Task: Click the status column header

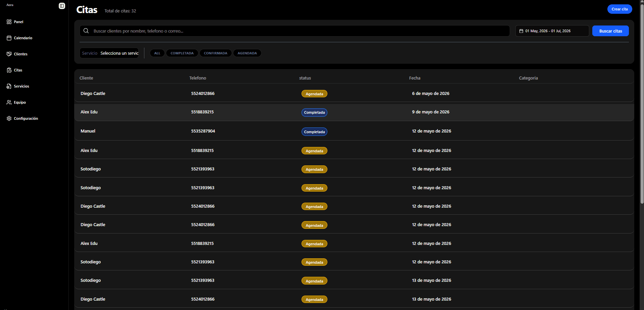Action: pyautogui.click(x=305, y=78)
